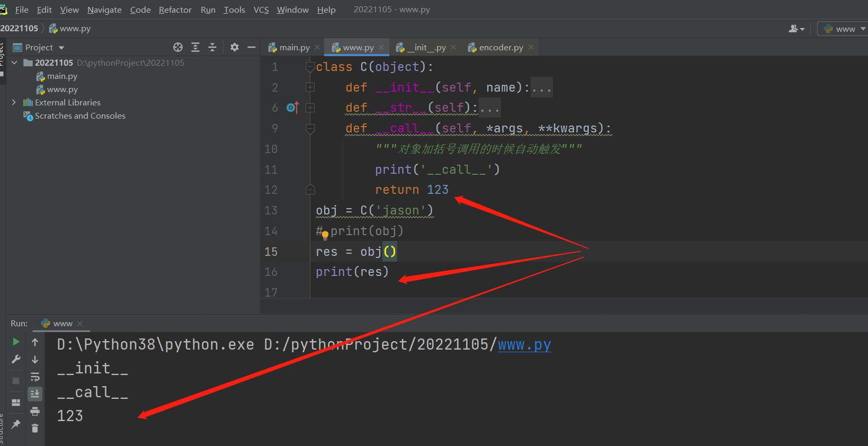Open the www.py link in console output

[524, 345]
